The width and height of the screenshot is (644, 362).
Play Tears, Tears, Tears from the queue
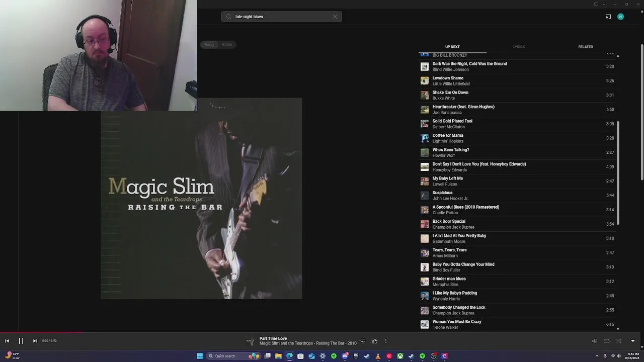tap(517, 253)
